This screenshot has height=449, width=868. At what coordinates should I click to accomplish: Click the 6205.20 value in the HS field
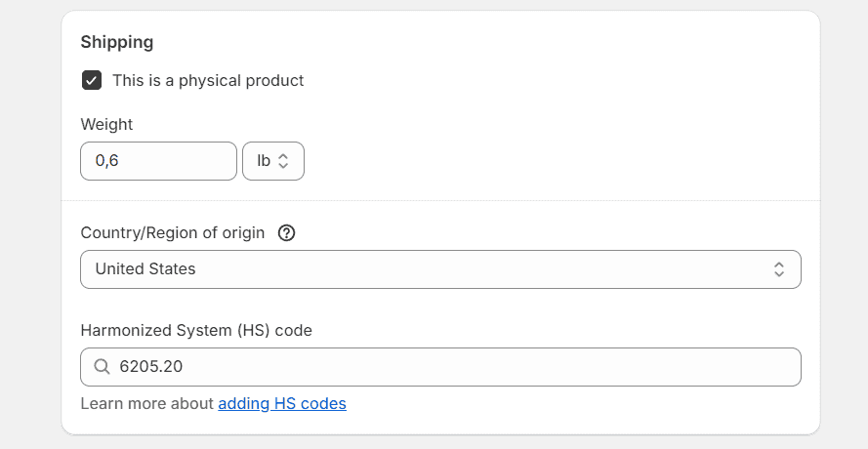click(151, 366)
